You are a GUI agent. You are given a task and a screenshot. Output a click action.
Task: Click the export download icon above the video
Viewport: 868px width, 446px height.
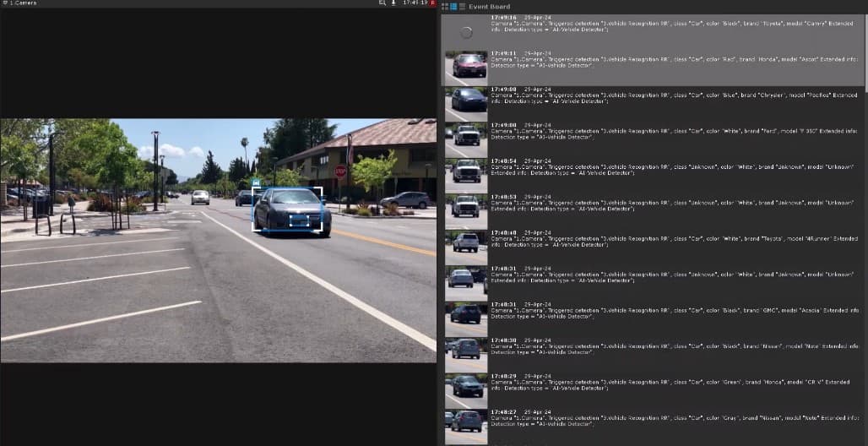pyautogui.click(x=393, y=3)
